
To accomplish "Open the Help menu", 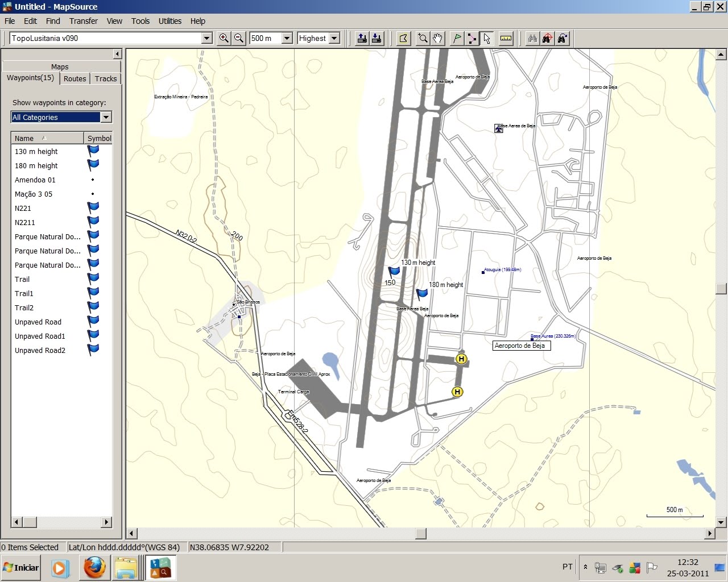I will (x=198, y=21).
